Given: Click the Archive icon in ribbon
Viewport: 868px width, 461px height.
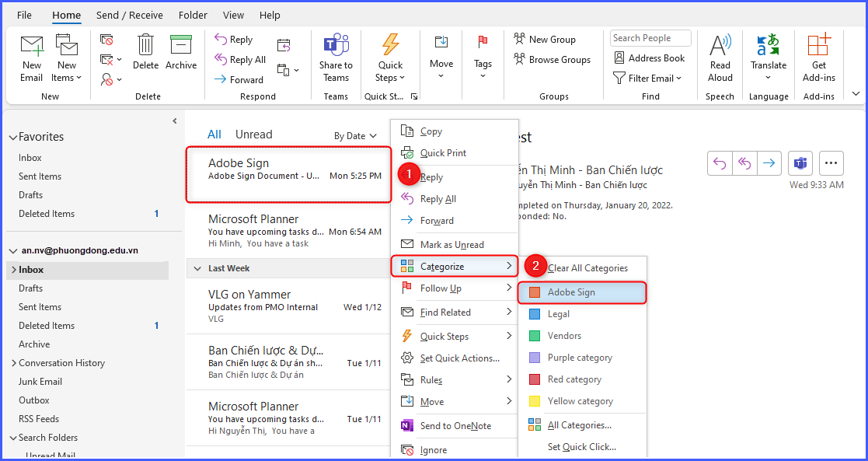Looking at the screenshot, I should pyautogui.click(x=181, y=45).
